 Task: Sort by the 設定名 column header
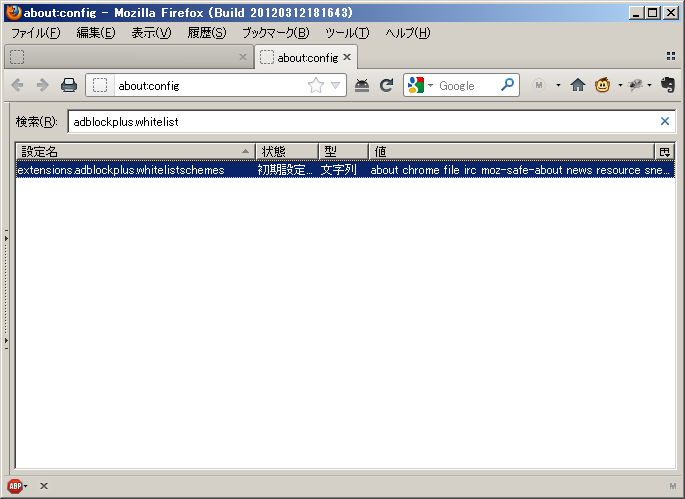[135, 152]
